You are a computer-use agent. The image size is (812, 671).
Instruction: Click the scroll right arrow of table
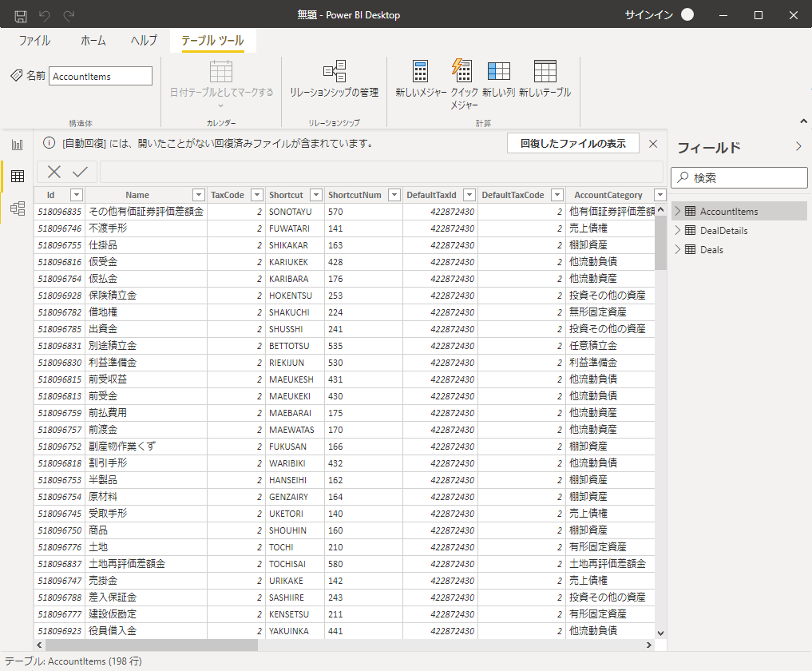[x=649, y=645]
